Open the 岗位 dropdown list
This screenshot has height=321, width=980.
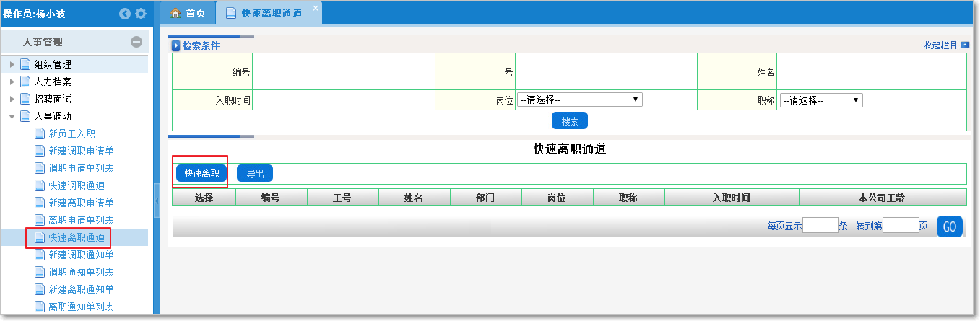tap(579, 100)
